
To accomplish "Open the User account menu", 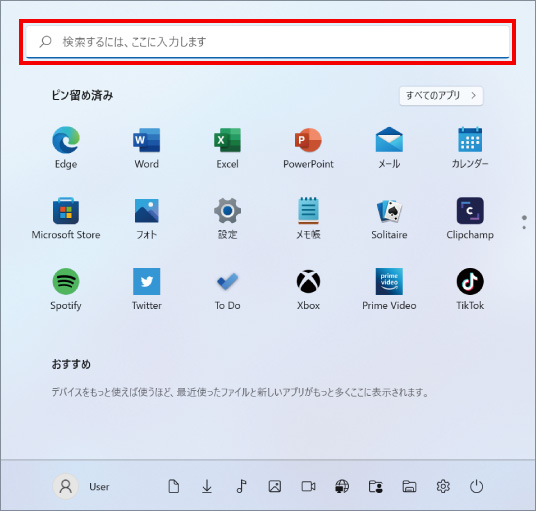I will coord(81,486).
